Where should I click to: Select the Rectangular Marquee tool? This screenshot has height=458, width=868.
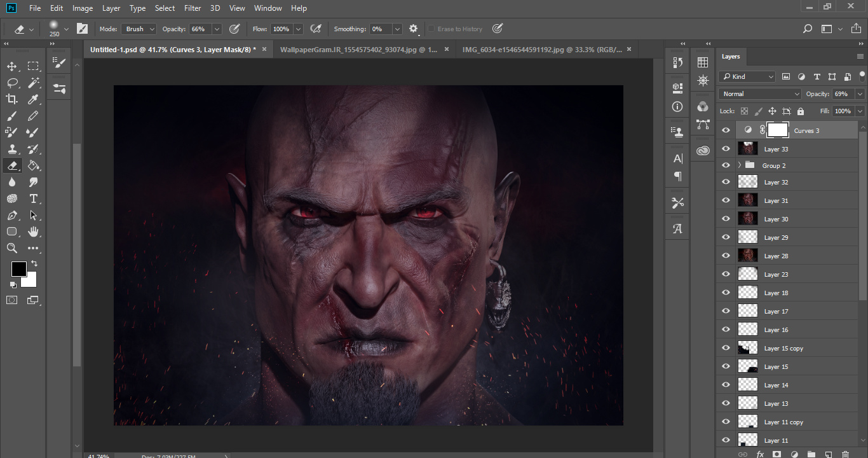[x=33, y=66]
